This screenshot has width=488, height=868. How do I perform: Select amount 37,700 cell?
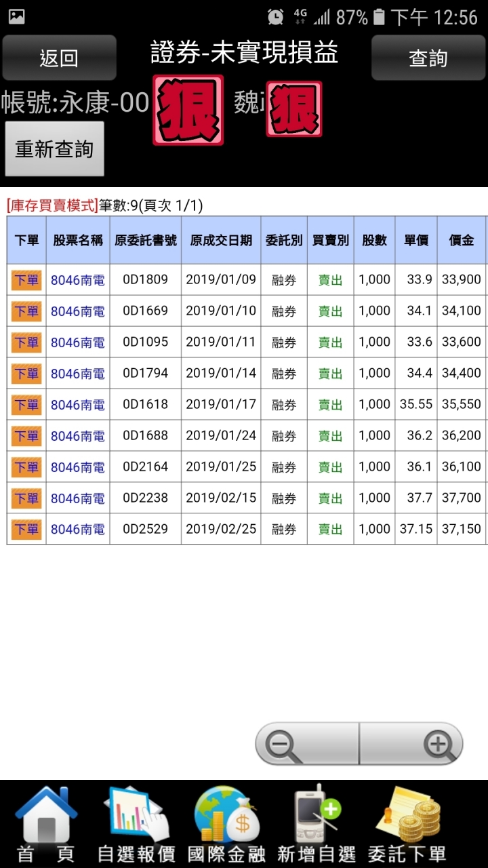(x=462, y=498)
